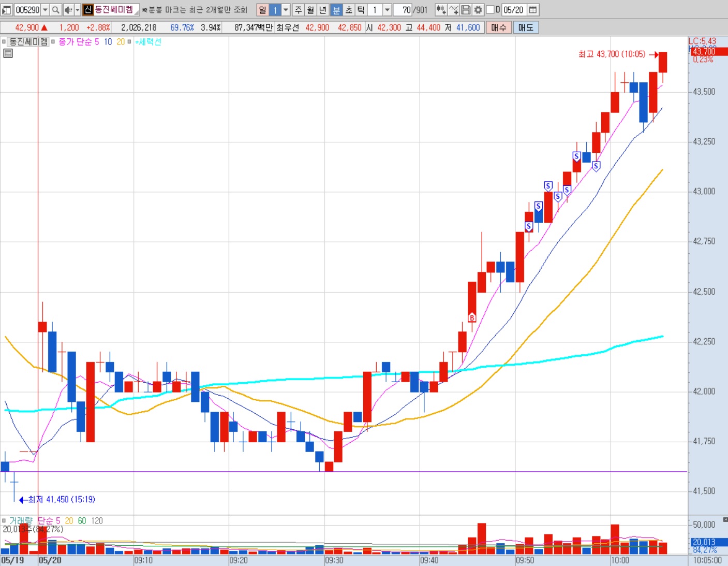The width and height of the screenshot is (728, 566).
Task: Toggle the D date checkbox
Action: click(x=491, y=9)
